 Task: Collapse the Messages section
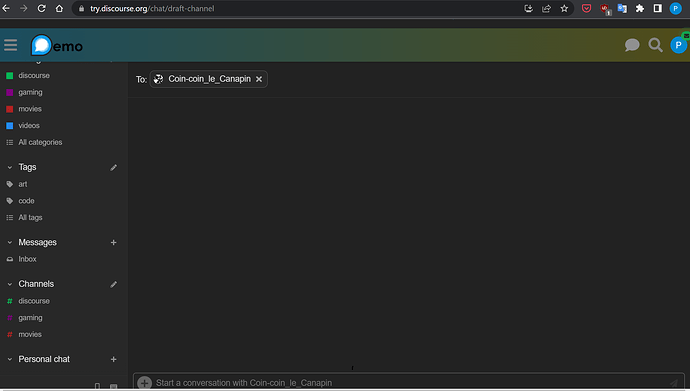pos(10,242)
